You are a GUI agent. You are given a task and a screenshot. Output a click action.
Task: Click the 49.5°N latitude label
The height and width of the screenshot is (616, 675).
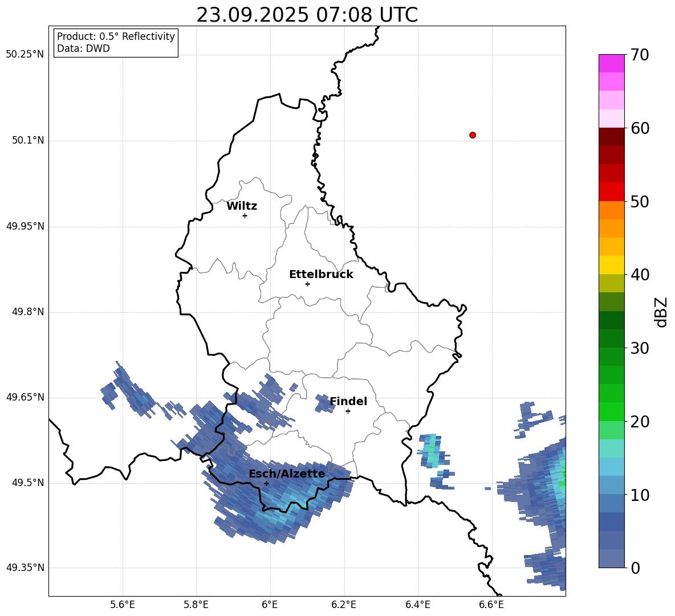[28, 483]
